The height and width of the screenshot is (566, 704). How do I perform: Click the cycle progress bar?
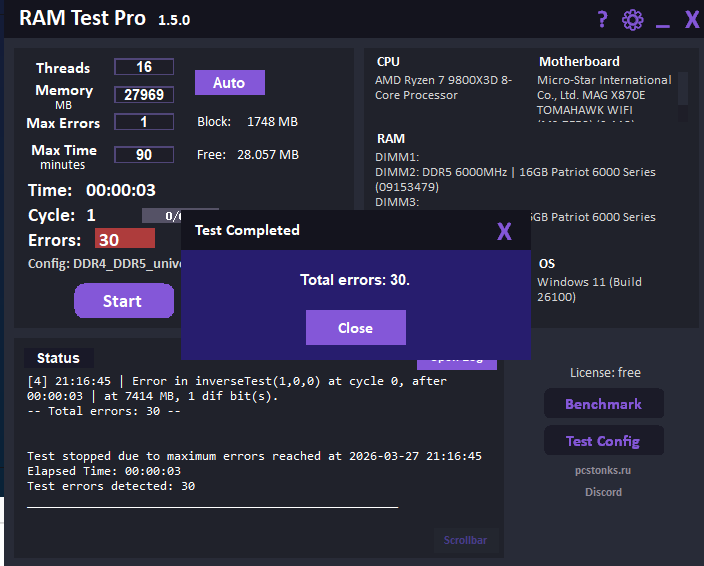pos(162,216)
